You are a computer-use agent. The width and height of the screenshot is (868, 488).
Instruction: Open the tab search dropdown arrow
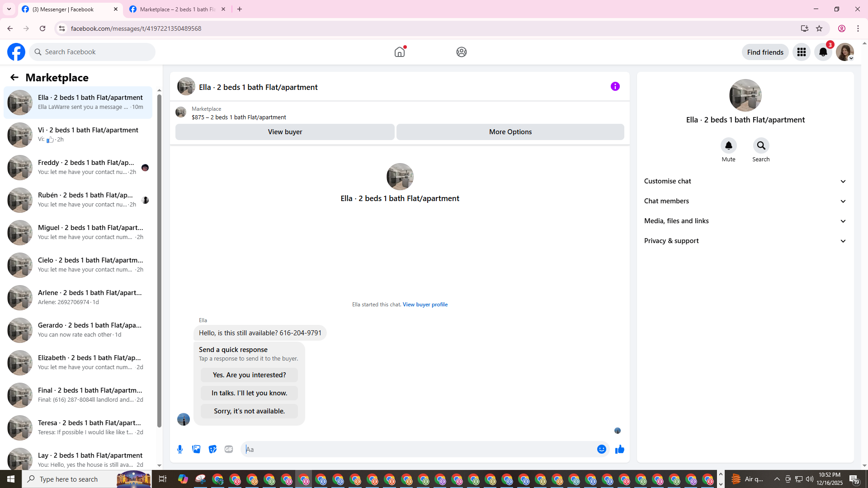pyautogui.click(x=9, y=9)
